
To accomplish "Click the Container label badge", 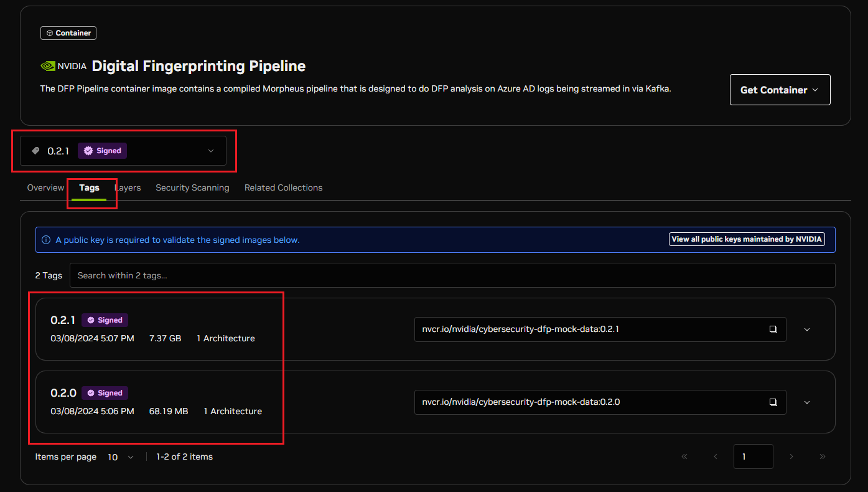I will tap(68, 33).
